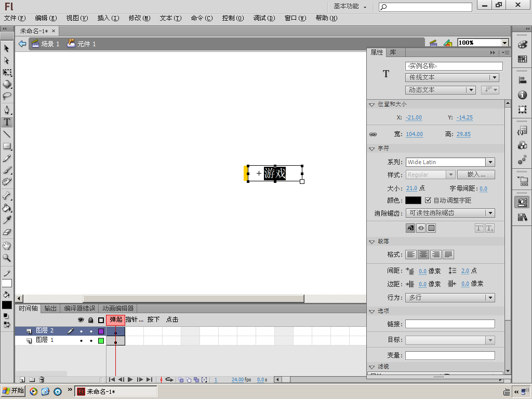This screenshot has height=399, width=532.
Task: Select the Eyedropper tool
Action: click(7, 220)
